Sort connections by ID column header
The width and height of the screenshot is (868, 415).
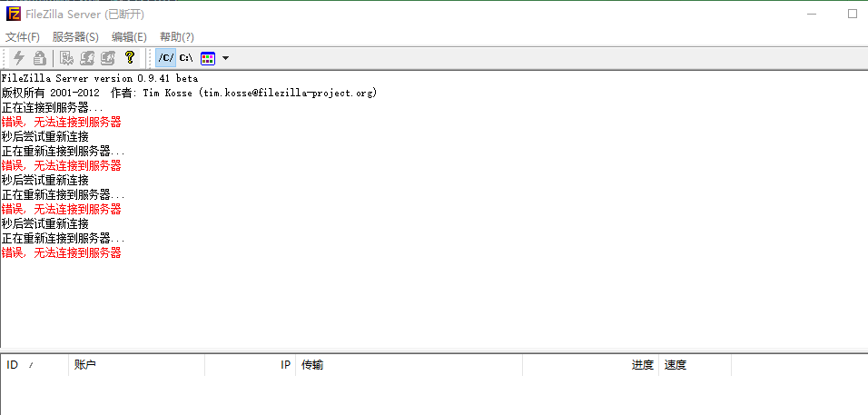[35, 365]
